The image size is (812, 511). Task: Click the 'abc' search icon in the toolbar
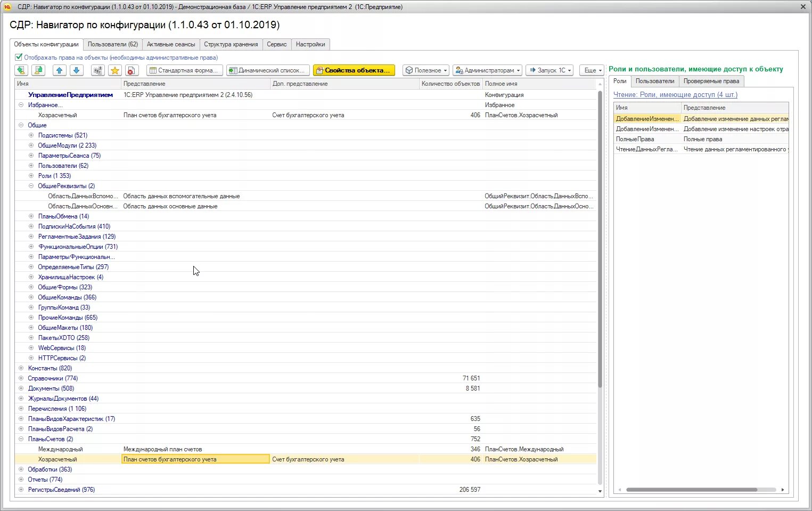click(x=98, y=70)
